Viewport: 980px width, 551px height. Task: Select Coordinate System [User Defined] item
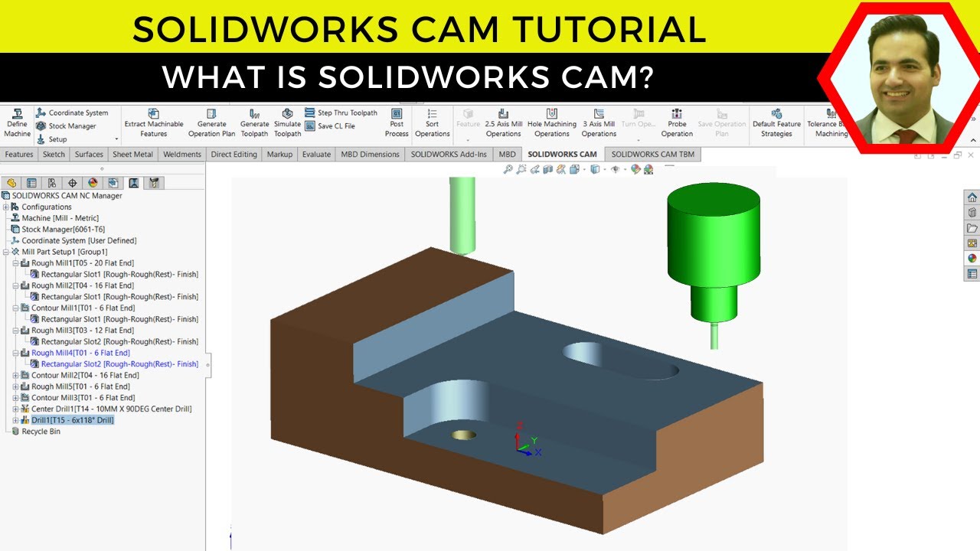point(73,240)
